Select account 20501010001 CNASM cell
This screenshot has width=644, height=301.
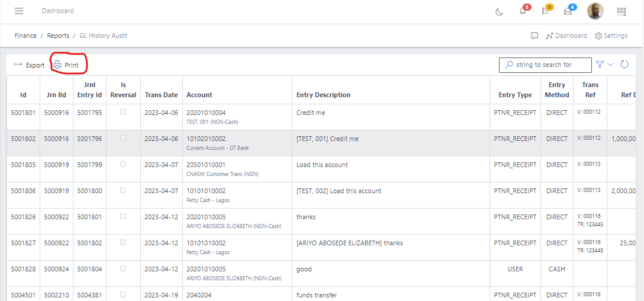237,169
